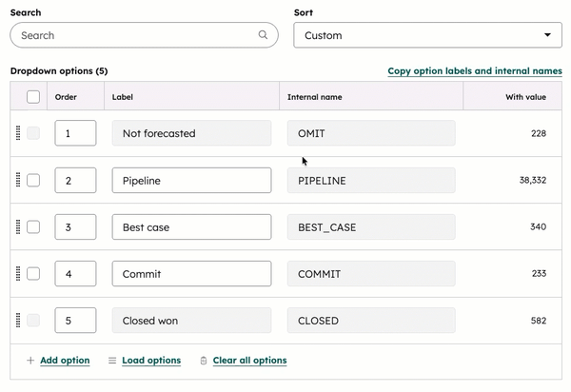Screen dimensions: 571x392
Task: Click the plus icon beside Add option
Action: tap(30, 361)
